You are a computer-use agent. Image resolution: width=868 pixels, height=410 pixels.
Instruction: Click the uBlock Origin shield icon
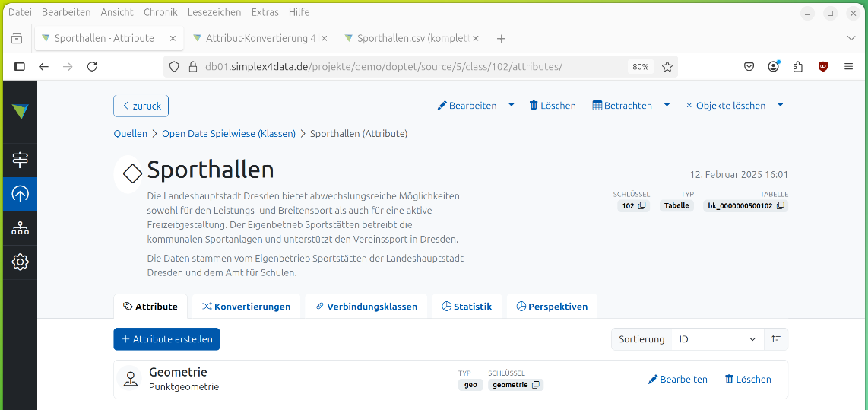pos(823,66)
